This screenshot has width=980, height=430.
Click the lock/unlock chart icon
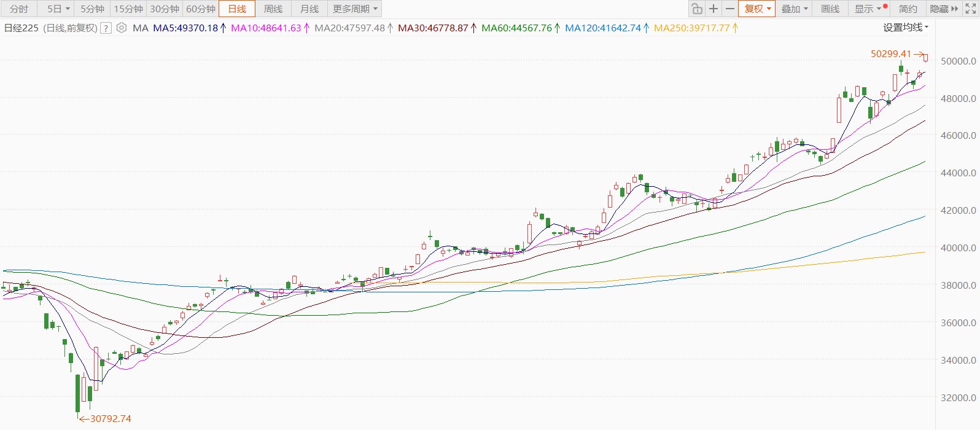point(696,9)
